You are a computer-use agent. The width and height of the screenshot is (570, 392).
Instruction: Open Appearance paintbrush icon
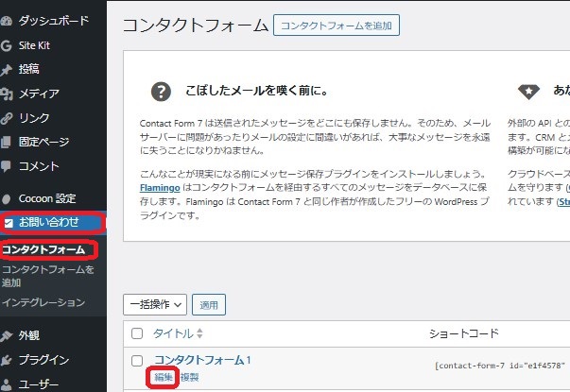8,335
